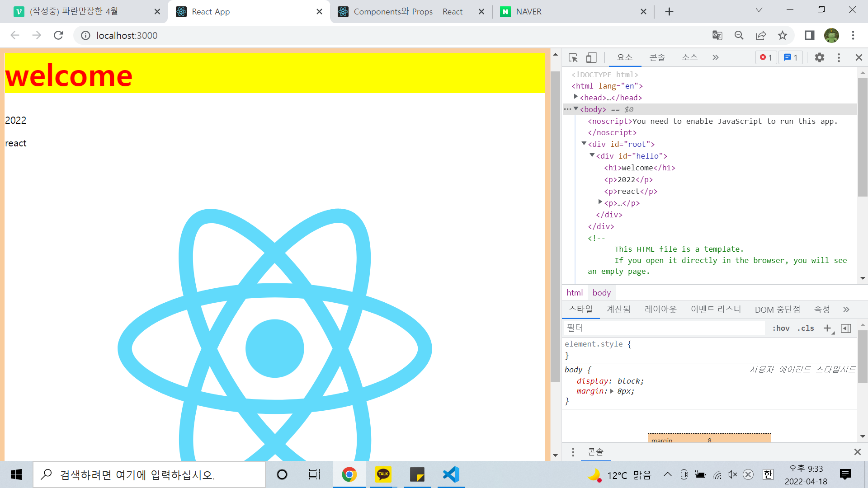This screenshot has height=488, width=868.
Task: Collapse the div id hello node
Action: tap(592, 155)
